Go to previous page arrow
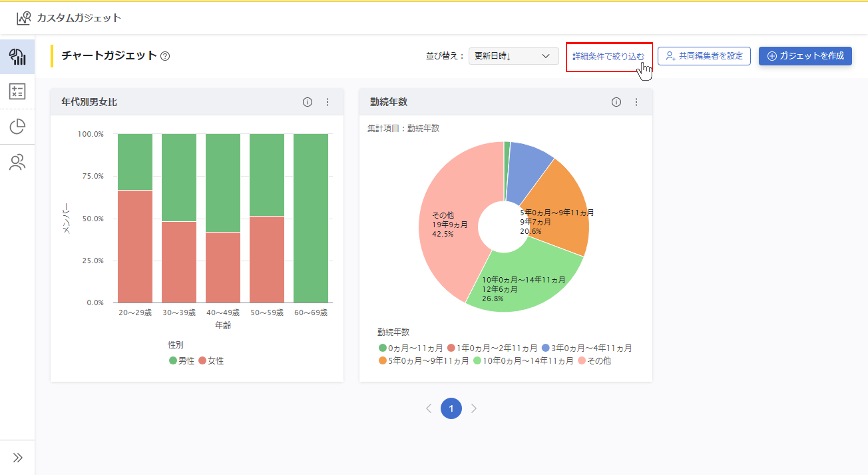 [x=429, y=408]
